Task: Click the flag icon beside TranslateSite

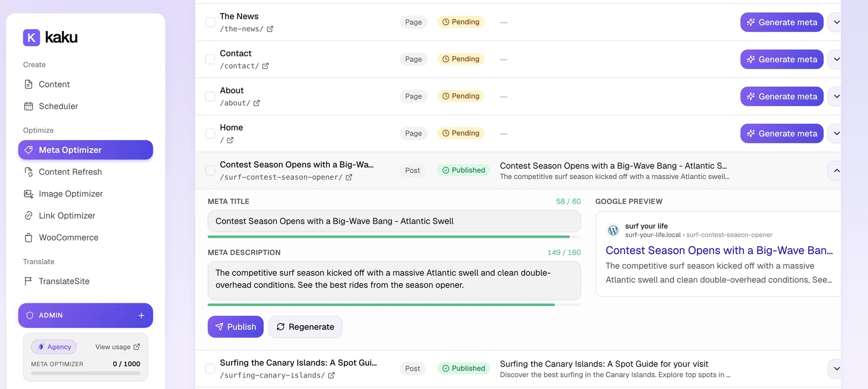Action: tap(29, 281)
